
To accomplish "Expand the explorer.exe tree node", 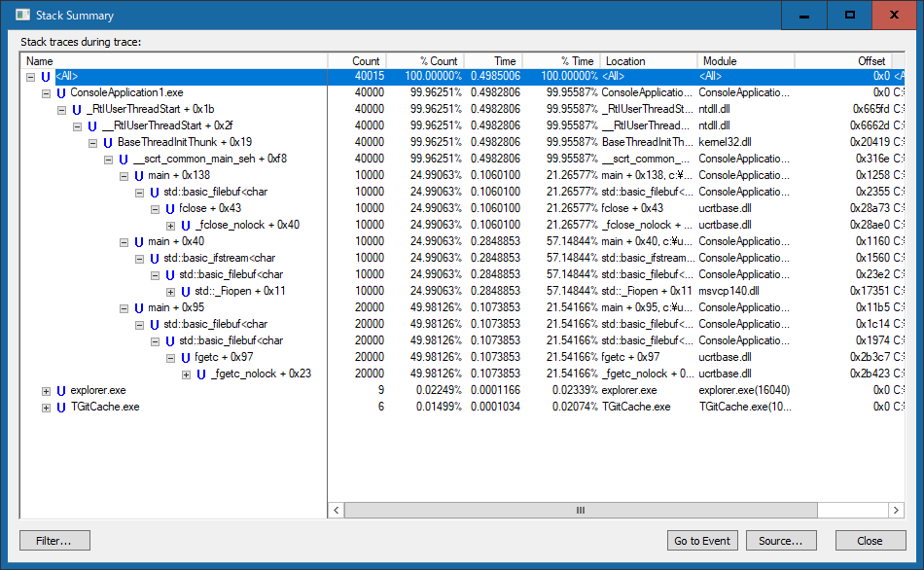I will (46, 391).
